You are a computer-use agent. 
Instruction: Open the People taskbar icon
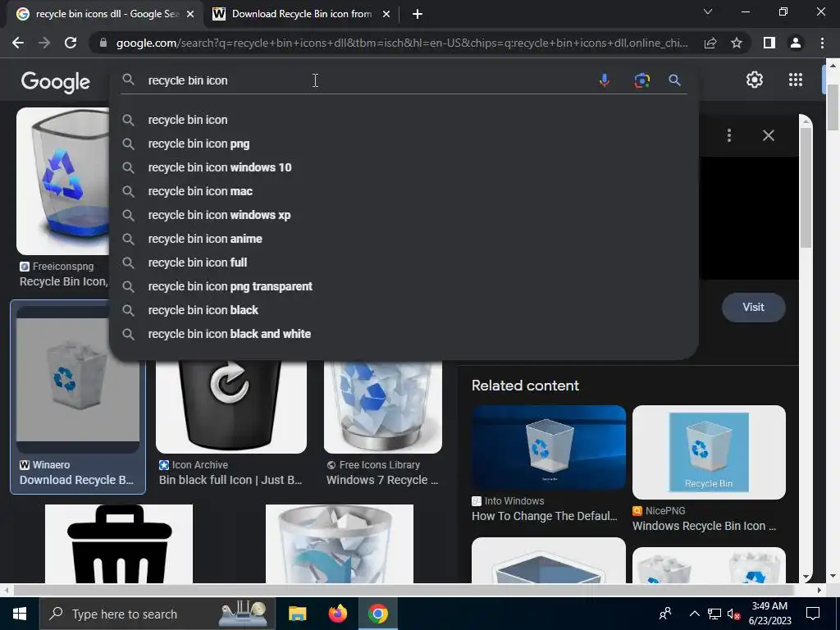[664, 614]
